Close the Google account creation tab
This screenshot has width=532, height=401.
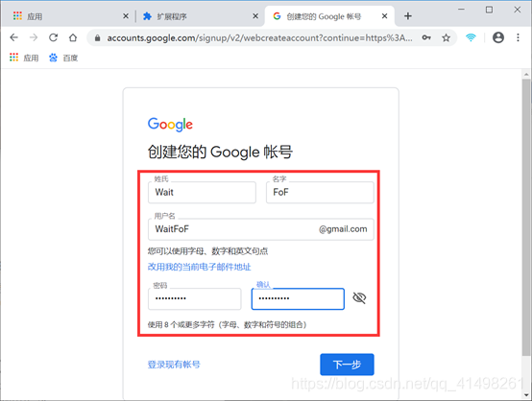pyautogui.click(x=384, y=16)
